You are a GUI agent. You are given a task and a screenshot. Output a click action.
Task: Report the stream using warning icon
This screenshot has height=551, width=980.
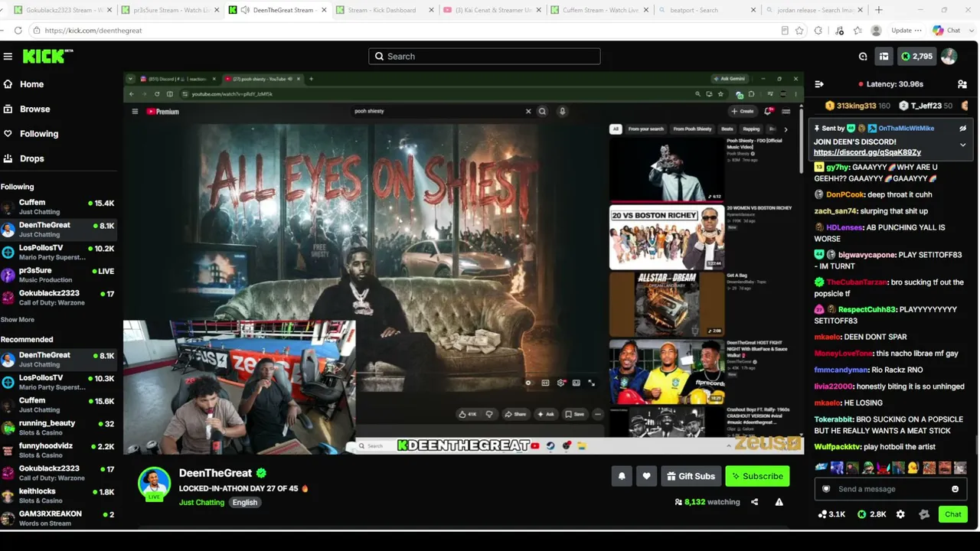pos(779,502)
